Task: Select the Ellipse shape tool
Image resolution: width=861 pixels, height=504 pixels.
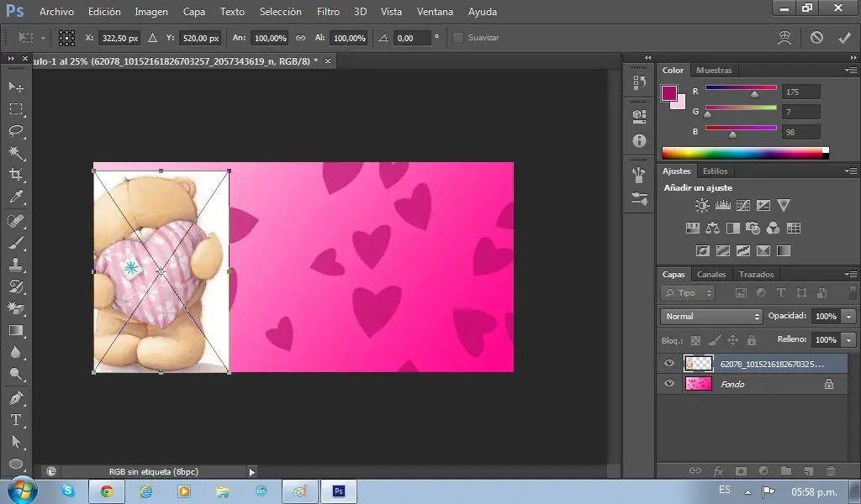Action: point(16,464)
